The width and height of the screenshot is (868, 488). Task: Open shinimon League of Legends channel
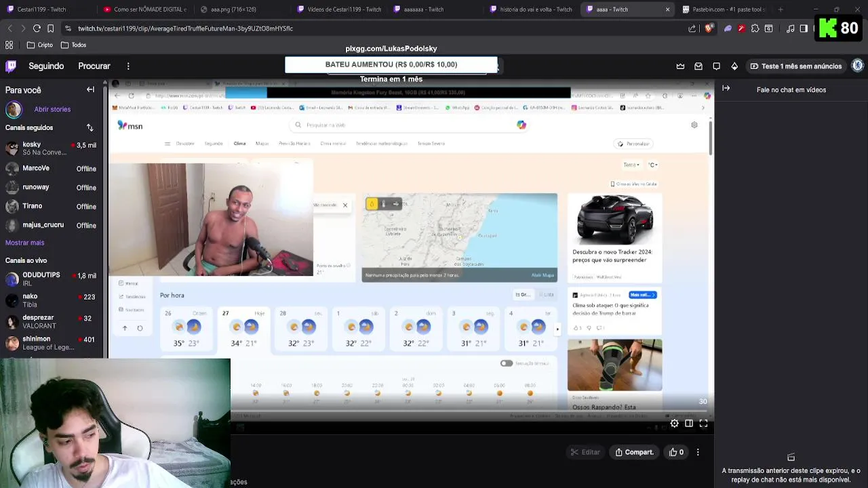52,343
